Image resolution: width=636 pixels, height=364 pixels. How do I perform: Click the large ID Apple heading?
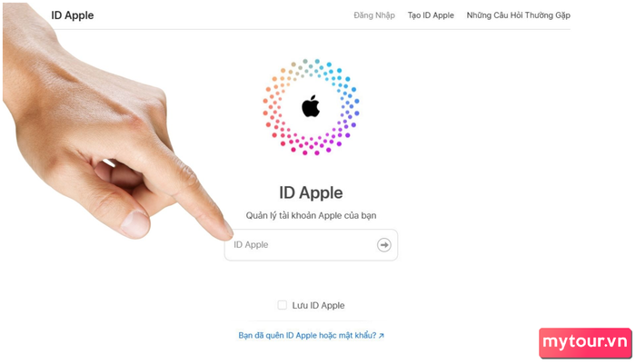(x=311, y=193)
